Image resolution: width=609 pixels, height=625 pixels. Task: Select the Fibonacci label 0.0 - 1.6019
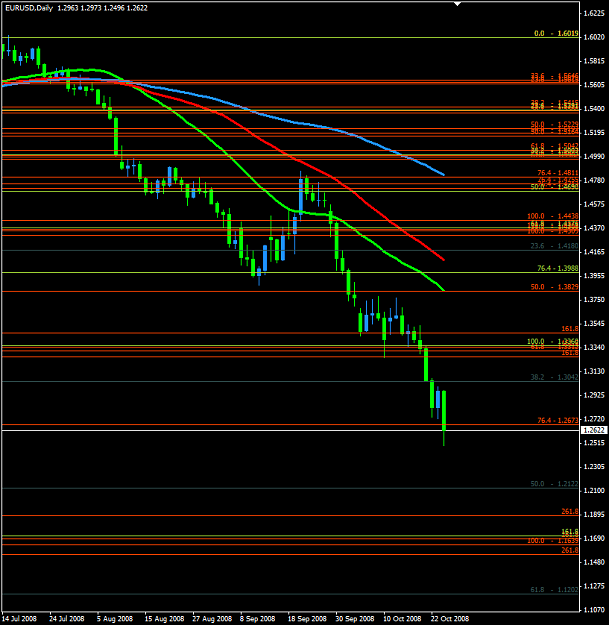pos(556,33)
